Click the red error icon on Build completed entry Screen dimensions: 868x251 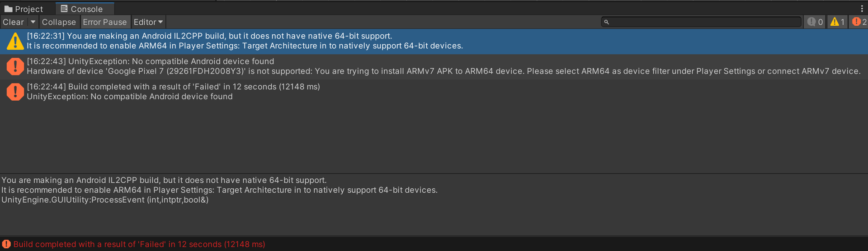pyautogui.click(x=15, y=92)
